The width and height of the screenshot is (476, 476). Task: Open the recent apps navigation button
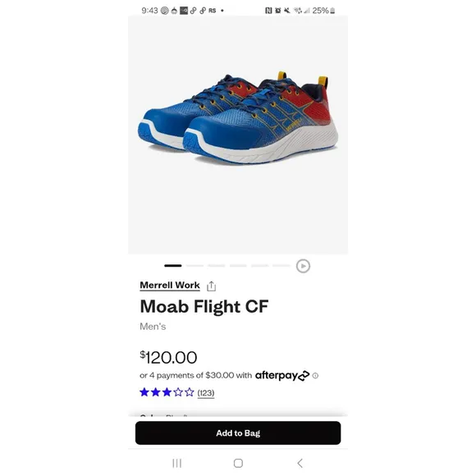point(176,463)
